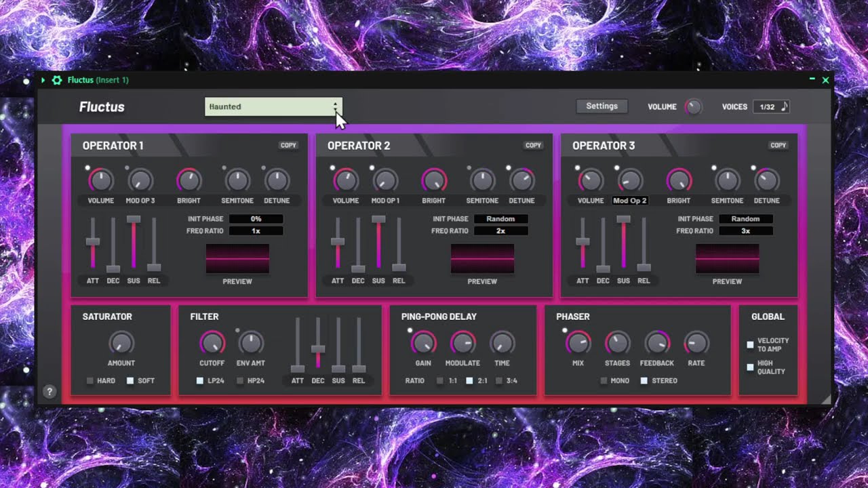This screenshot has height=488, width=868.
Task: Click the Delay Modulate knob
Action: [463, 343]
